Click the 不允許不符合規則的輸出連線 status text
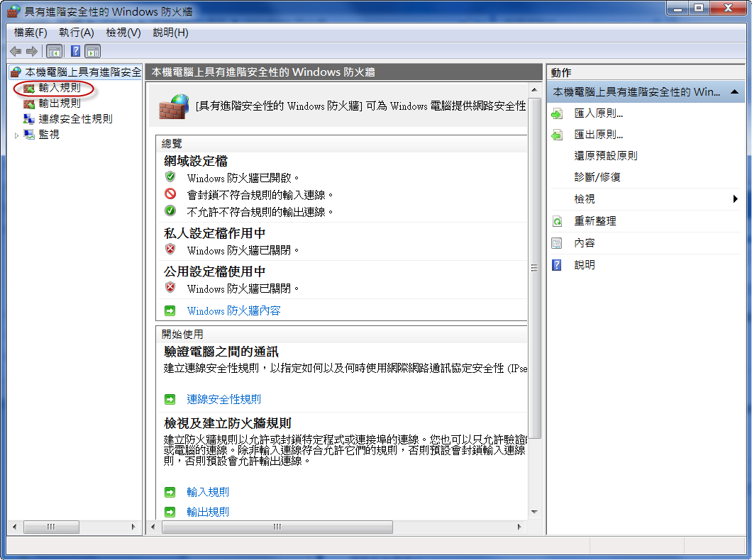Viewport: 752px width, 560px height. click(x=260, y=212)
